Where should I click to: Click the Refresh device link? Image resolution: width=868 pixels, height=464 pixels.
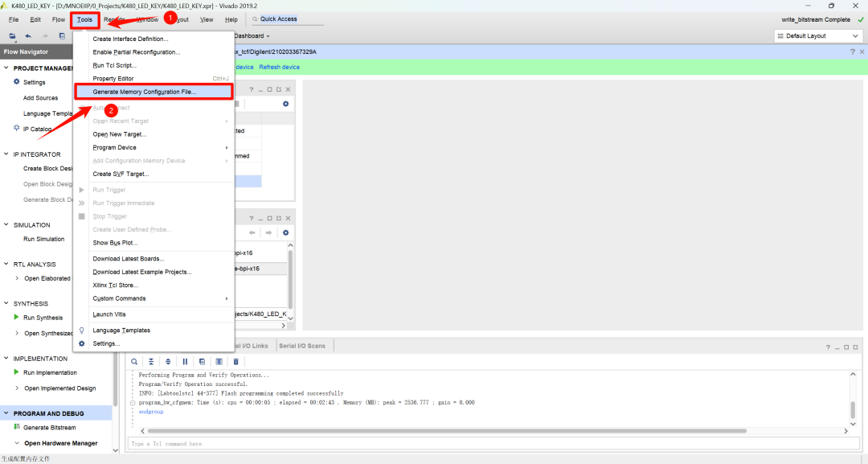[x=279, y=66]
